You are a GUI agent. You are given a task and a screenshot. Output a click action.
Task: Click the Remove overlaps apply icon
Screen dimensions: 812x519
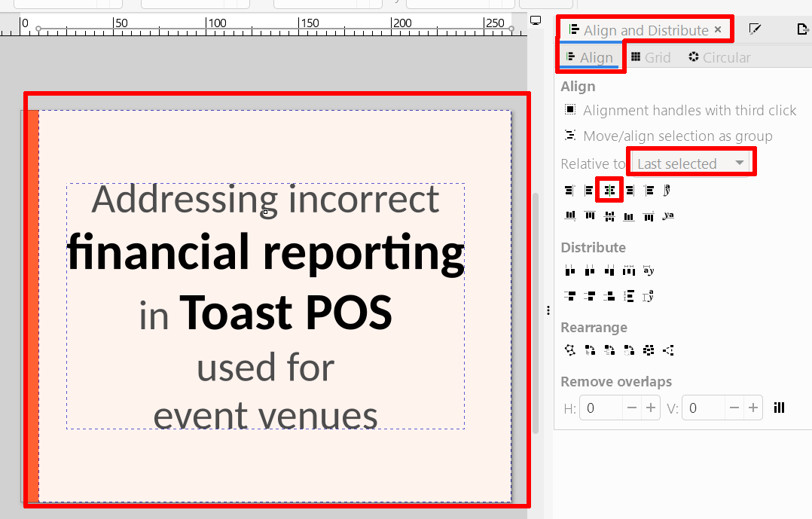(x=780, y=408)
